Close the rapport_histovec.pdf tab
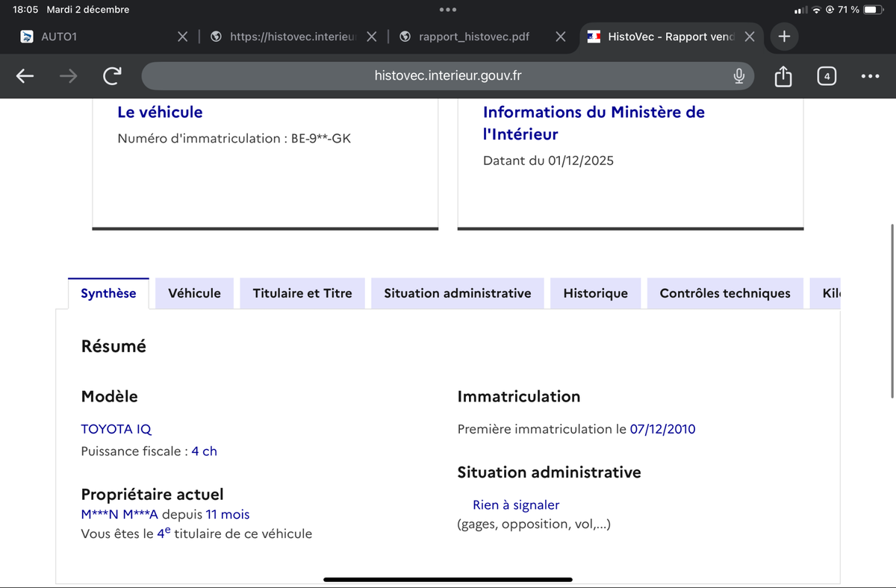 tap(561, 37)
